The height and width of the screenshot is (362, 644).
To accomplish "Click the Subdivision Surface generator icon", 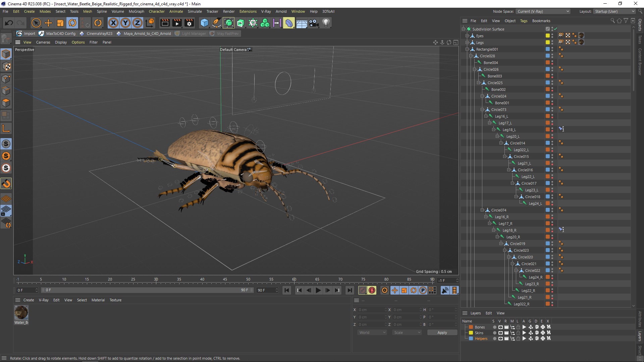I will point(229,23).
